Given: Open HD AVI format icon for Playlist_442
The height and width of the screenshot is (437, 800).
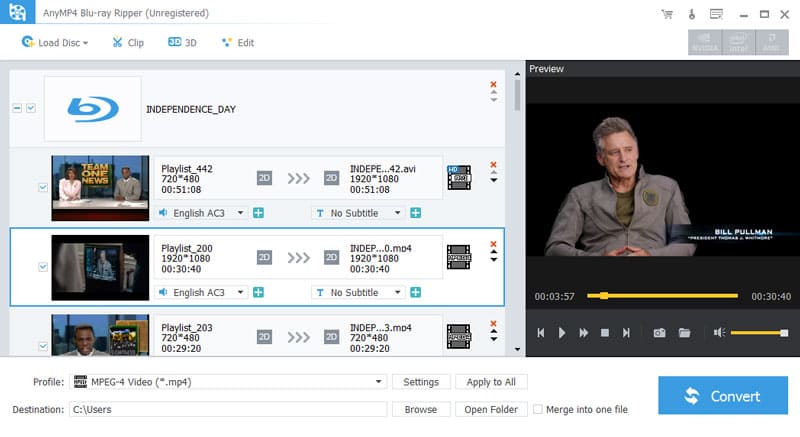Looking at the screenshot, I should 459,177.
